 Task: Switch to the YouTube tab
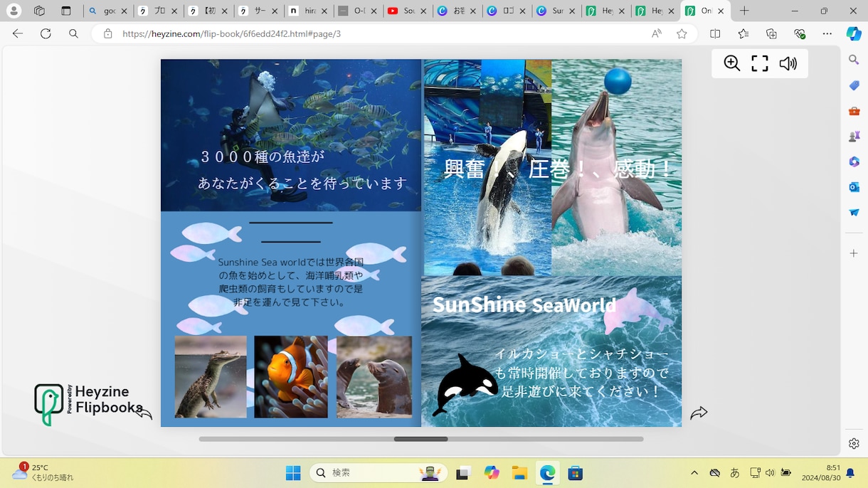click(406, 11)
